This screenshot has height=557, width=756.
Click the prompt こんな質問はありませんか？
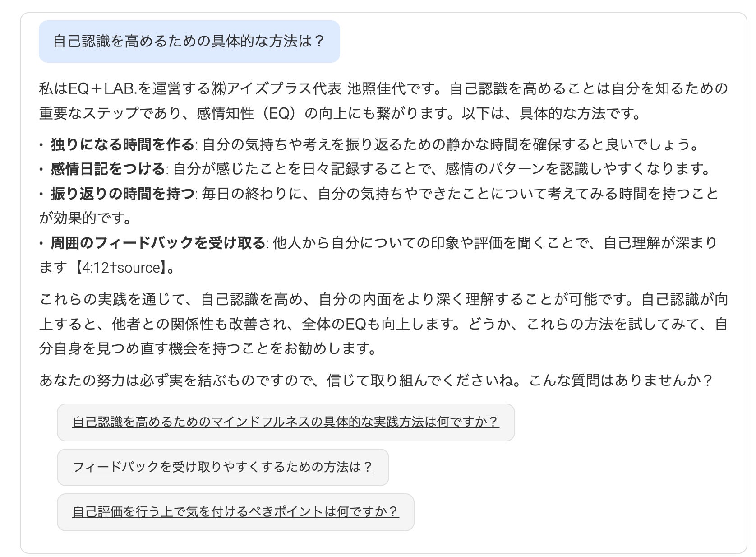pos(620,381)
